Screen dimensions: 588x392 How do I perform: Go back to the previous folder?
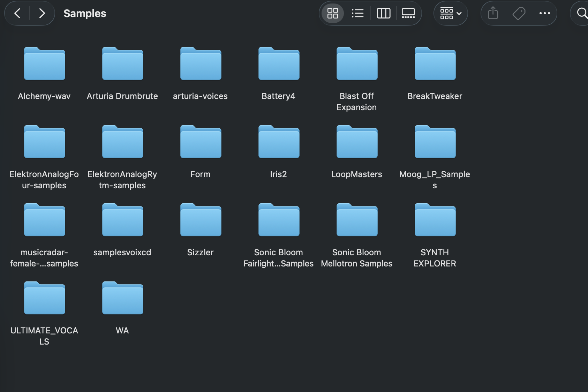[x=17, y=14]
